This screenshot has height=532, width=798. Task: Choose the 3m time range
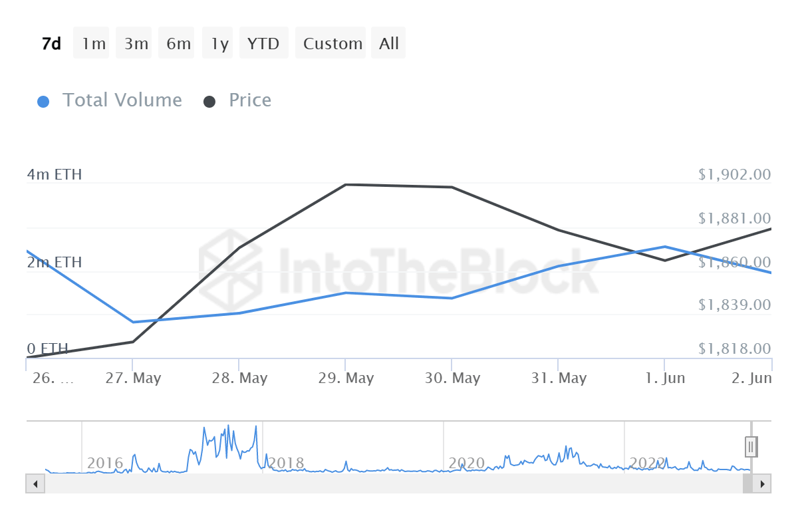[x=136, y=44]
